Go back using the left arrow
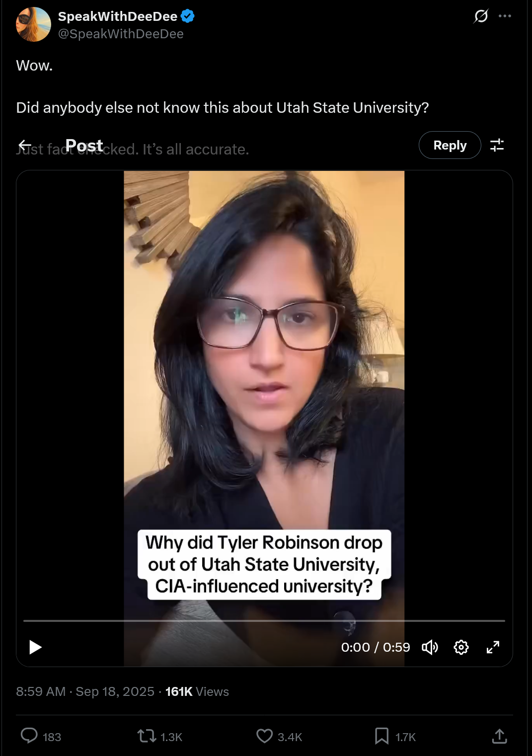The width and height of the screenshot is (532, 756). pos(25,145)
